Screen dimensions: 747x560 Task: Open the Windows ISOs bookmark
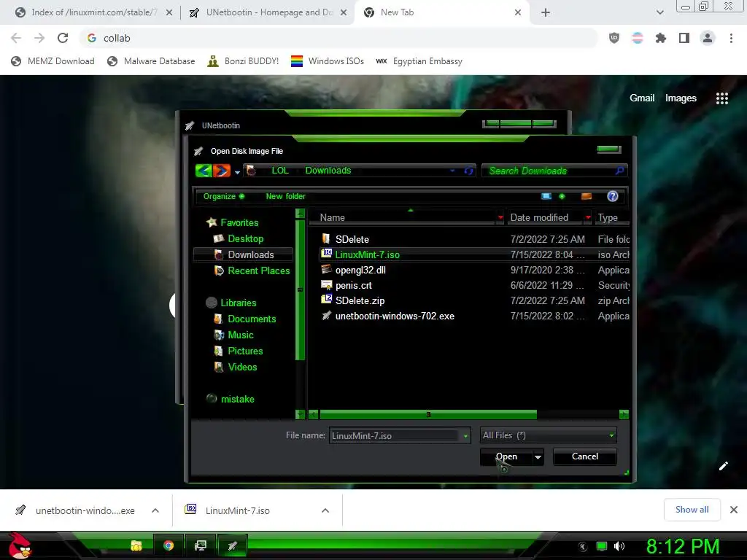[x=328, y=61]
